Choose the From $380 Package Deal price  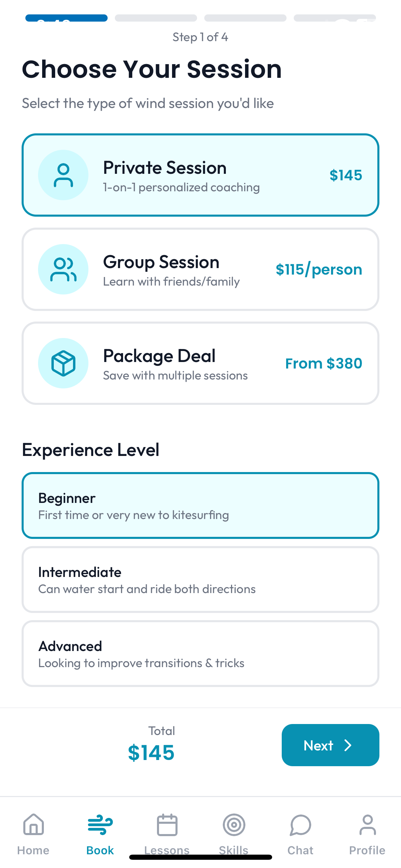[324, 363]
